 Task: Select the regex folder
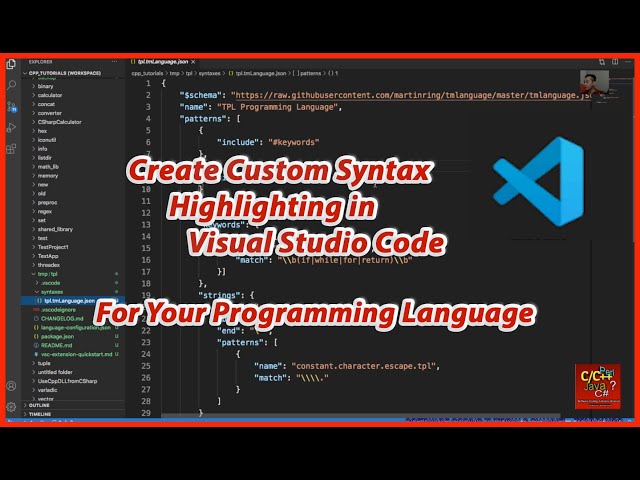(45, 211)
